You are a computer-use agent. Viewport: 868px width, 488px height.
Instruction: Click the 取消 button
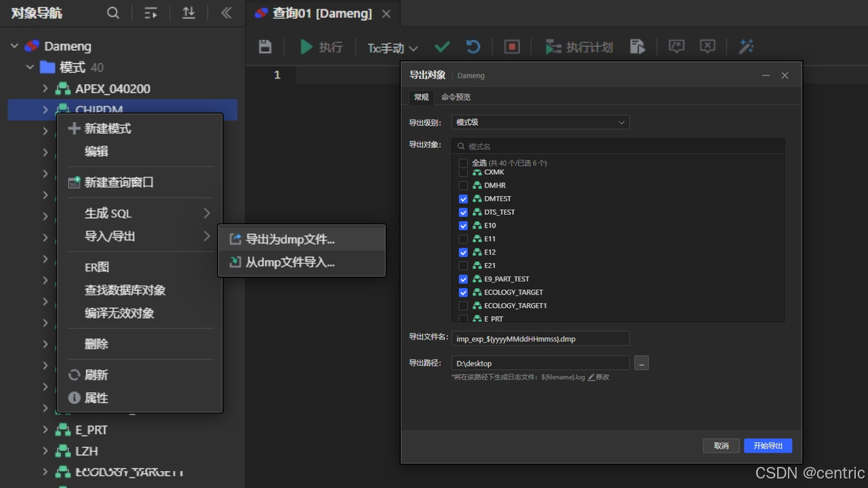pyautogui.click(x=721, y=445)
